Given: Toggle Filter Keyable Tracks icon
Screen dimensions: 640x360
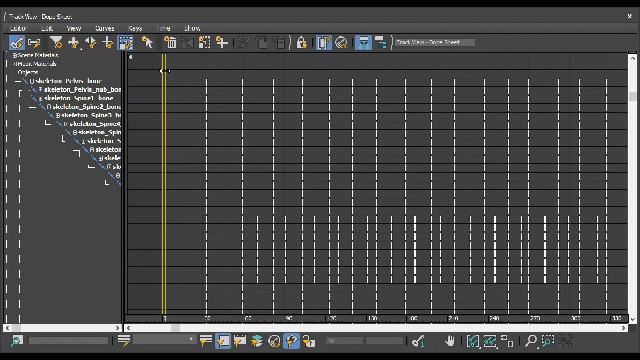Looking at the screenshot, I should pos(274,341).
